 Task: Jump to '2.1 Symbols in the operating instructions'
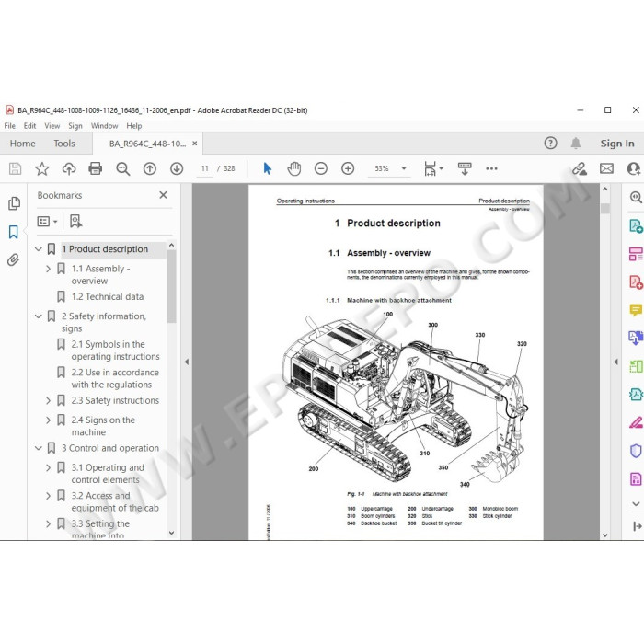coord(115,351)
